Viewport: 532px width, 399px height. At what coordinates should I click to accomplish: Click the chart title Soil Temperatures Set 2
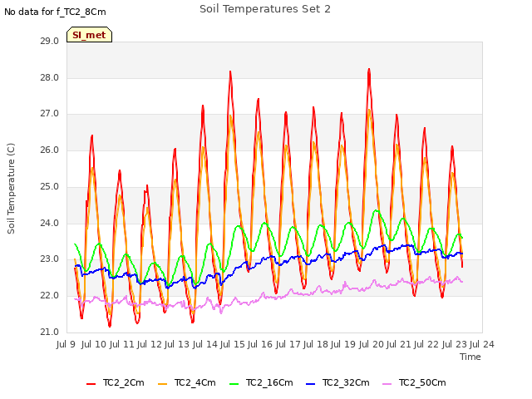(265, 9)
